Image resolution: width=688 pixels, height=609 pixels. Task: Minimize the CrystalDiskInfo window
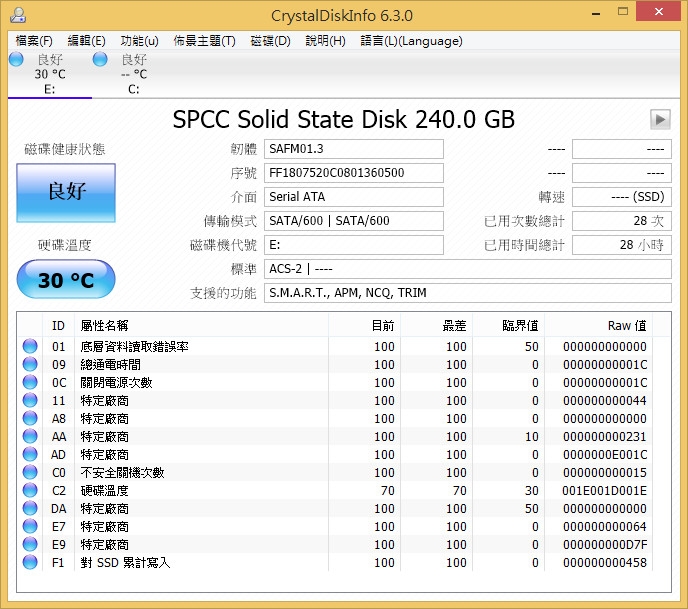coord(596,14)
